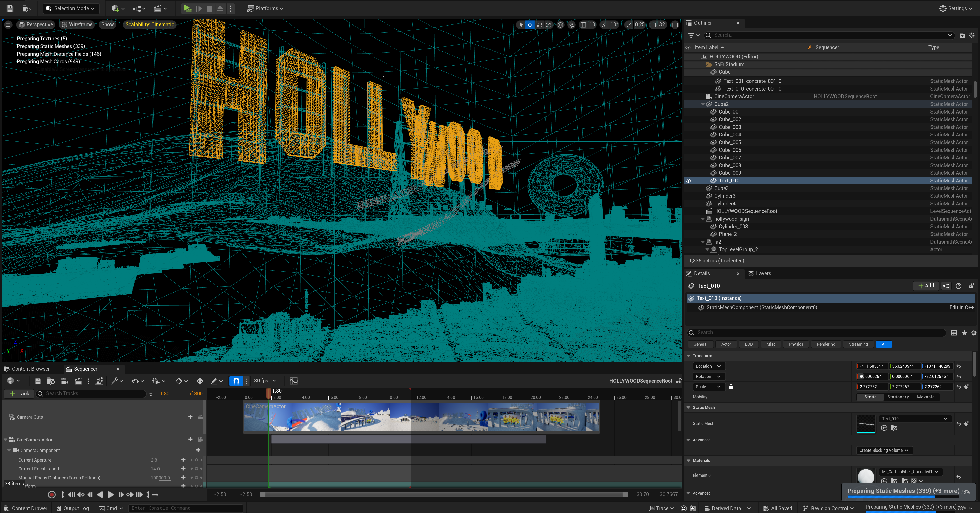Click the sequencer curve editor icon
Viewport: 980px width, 513px height.
tap(294, 381)
